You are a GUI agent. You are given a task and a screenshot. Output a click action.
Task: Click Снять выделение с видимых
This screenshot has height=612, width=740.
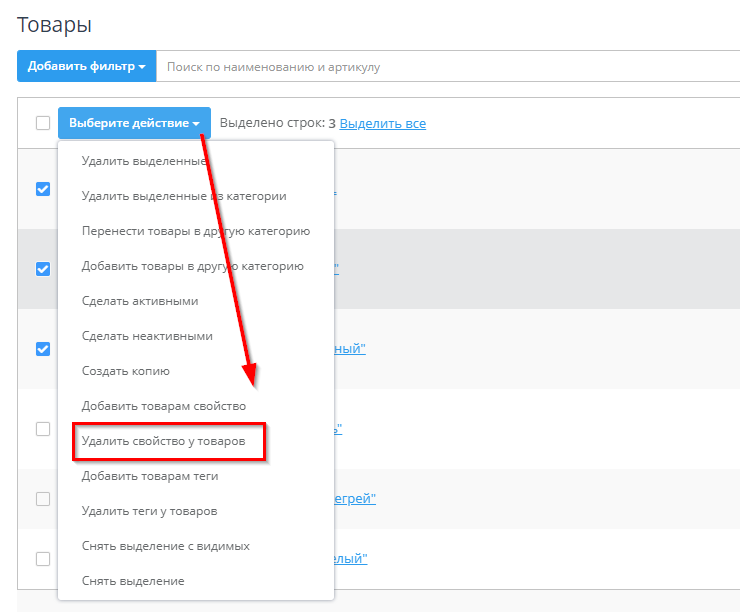[x=165, y=546]
